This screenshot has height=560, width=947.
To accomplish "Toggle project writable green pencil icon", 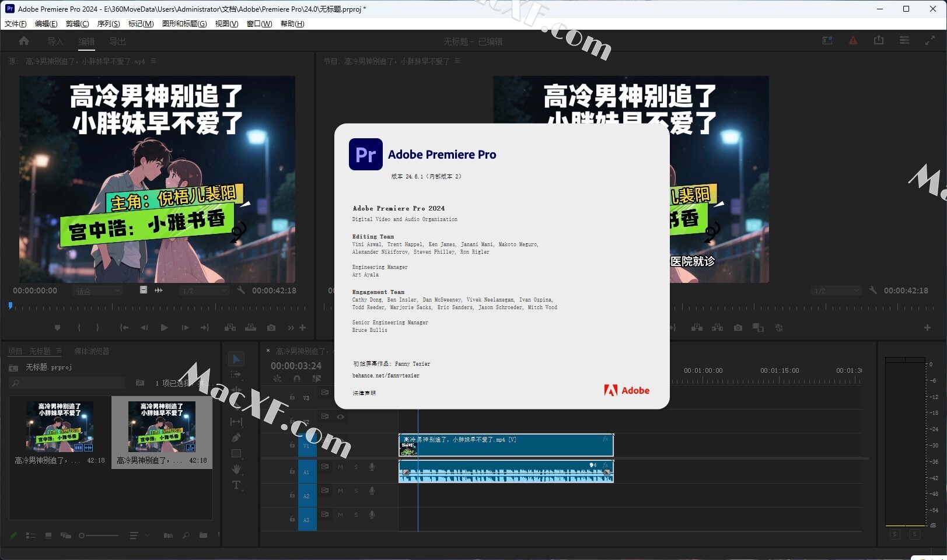I will tap(13, 535).
